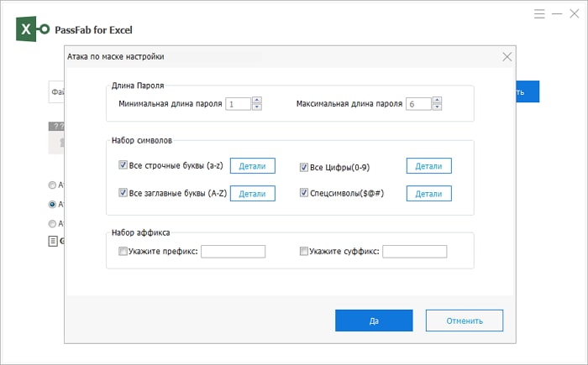Click the Отменить button
This screenshot has width=588, height=365.
465,321
